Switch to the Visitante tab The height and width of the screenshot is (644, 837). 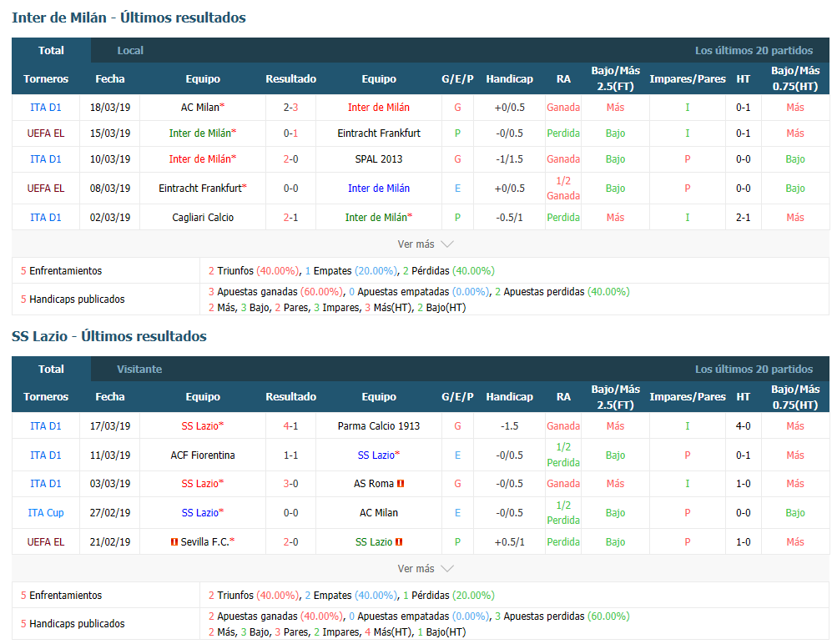pos(139,369)
